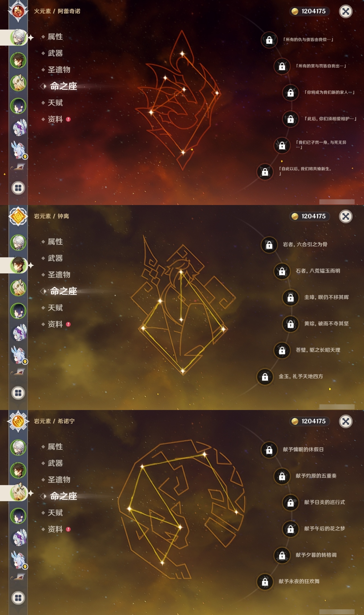Image resolution: width=364 pixels, height=615 pixels.
Task: View the constellation 献予灼原的五重奏
Action: [x=316, y=476]
